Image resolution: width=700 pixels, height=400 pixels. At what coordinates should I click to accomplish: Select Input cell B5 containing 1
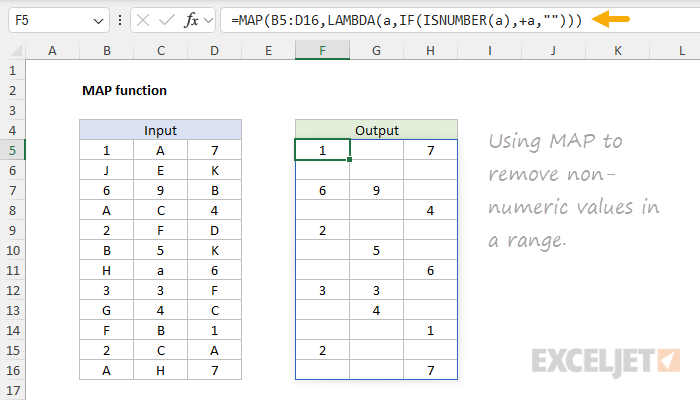tap(107, 150)
